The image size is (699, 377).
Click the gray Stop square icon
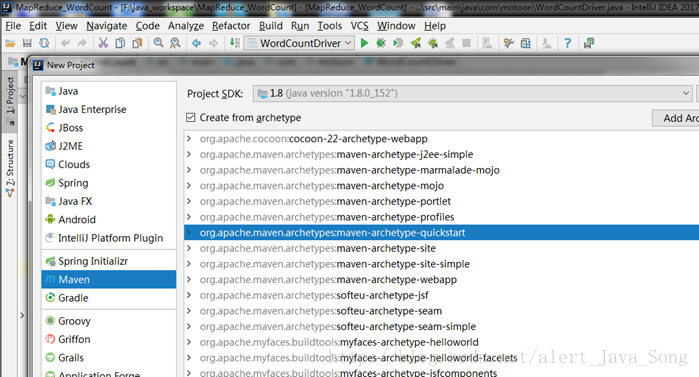coord(466,43)
